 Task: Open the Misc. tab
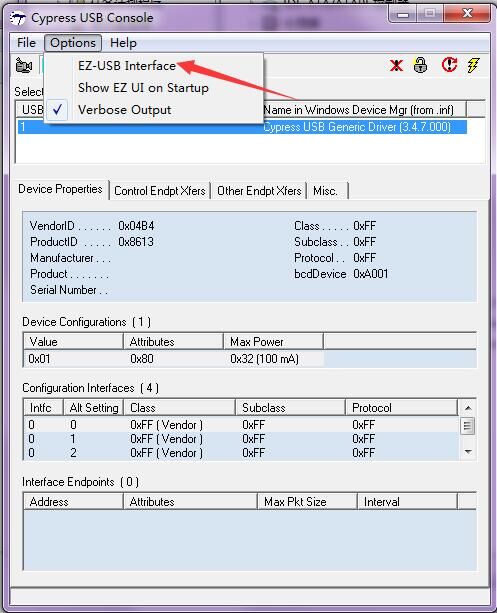point(326,191)
